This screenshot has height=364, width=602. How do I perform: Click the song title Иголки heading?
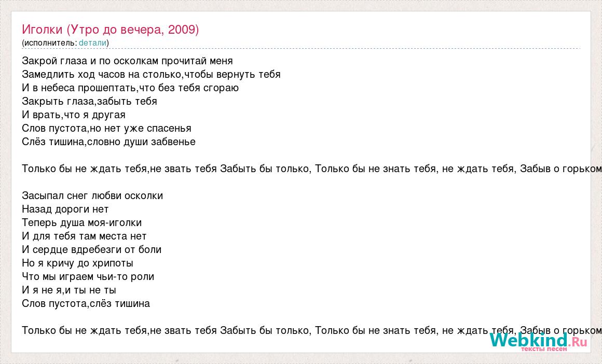[x=111, y=30]
